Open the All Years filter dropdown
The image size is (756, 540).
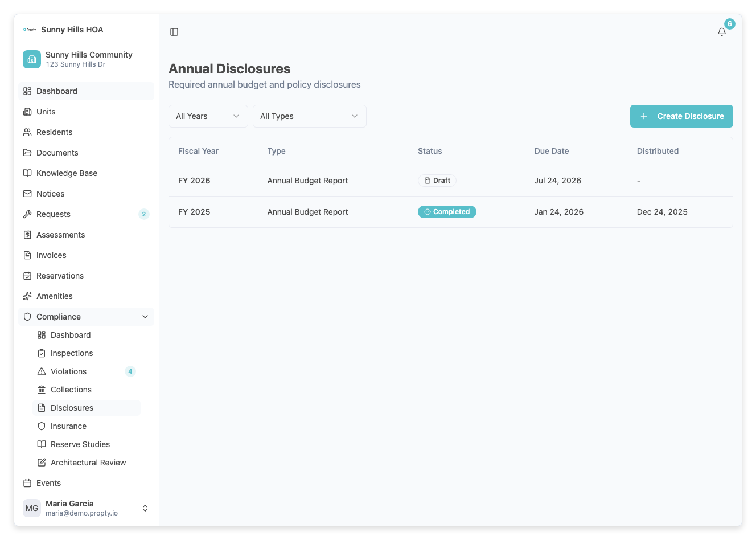point(208,116)
